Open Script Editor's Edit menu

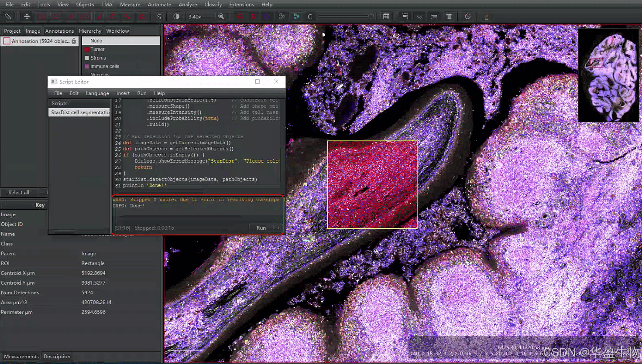(74, 93)
